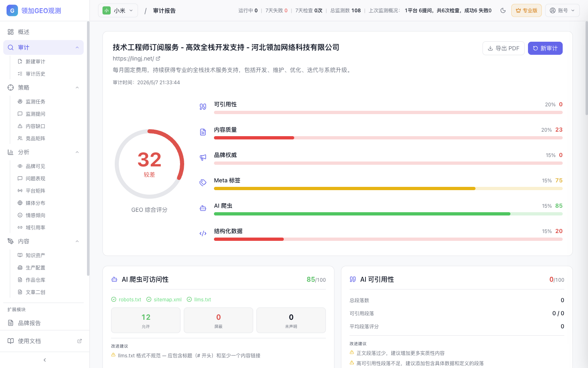Collapse the 分析 section chevron
This screenshot has height=368, width=588.
77,152
